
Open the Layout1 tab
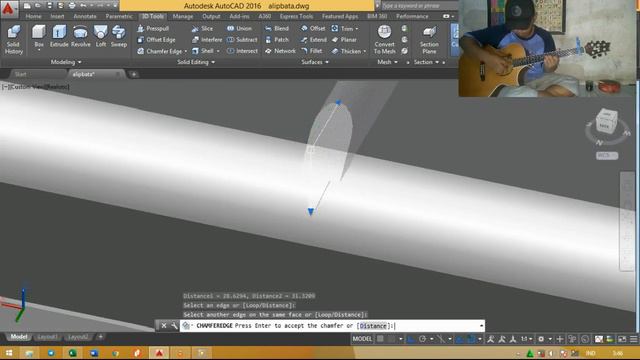point(47,337)
